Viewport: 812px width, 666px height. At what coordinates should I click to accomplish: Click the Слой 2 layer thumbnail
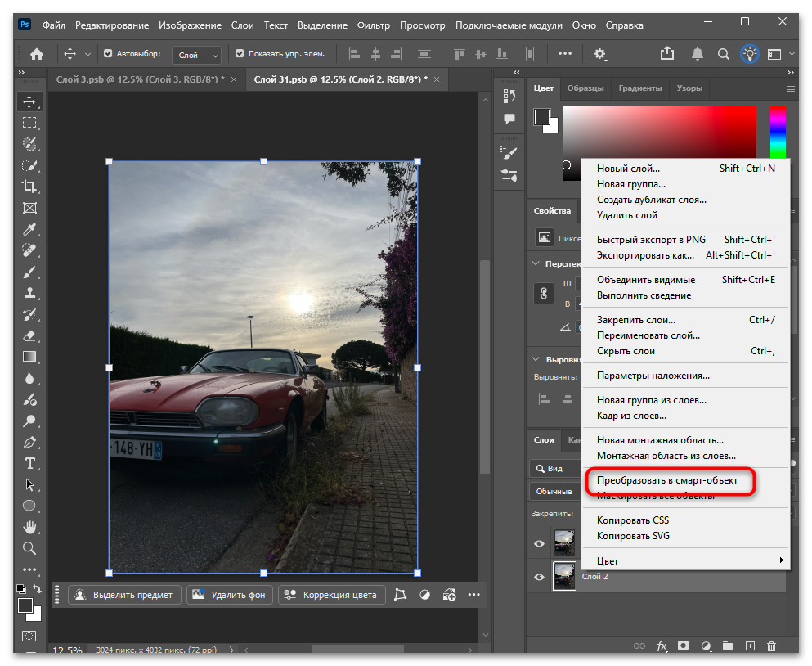[564, 576]
